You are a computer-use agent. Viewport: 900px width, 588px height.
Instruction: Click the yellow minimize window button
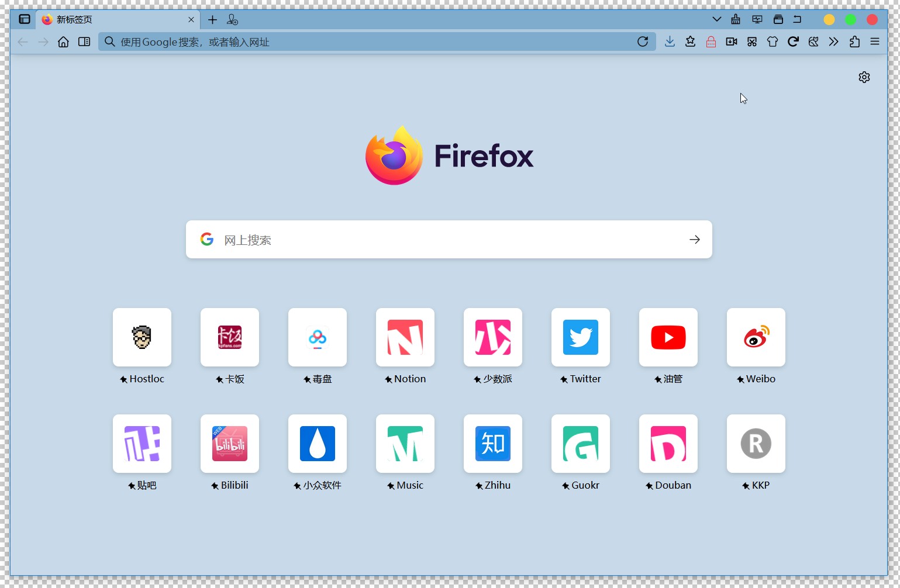[x=829, y=20]
